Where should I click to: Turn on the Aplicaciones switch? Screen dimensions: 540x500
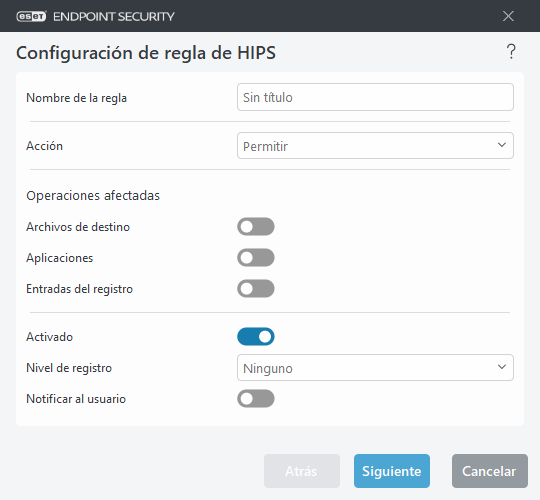click(x=256, y=258)
